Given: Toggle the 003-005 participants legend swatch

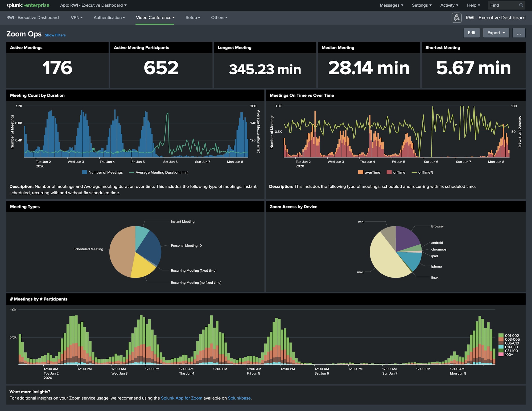Looking at the screenshot, I should point(501,339).
